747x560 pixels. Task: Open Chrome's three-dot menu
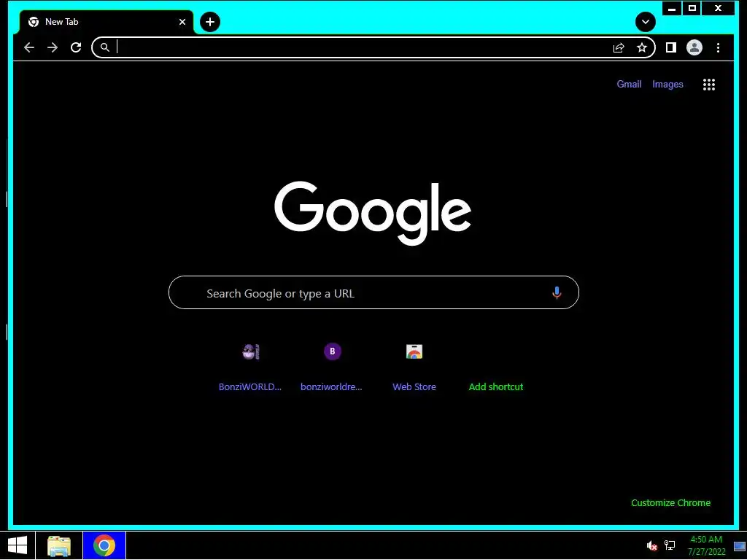[718, 47]
